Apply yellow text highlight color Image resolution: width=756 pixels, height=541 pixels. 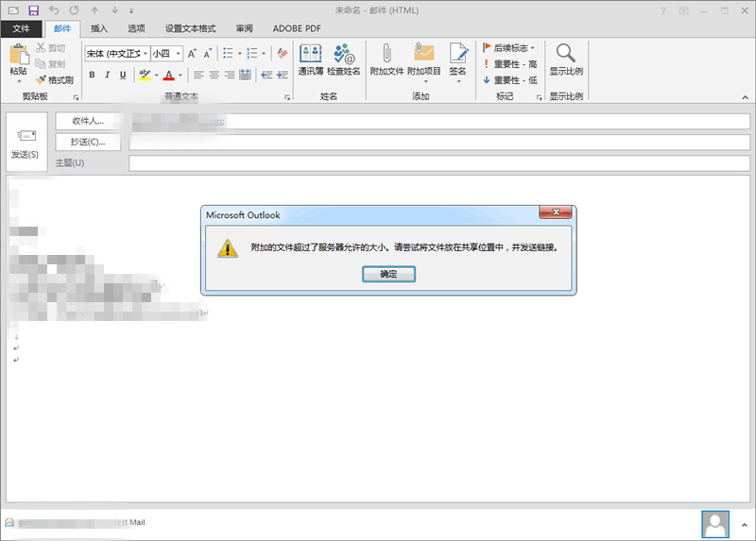click(x=145, y=75)
